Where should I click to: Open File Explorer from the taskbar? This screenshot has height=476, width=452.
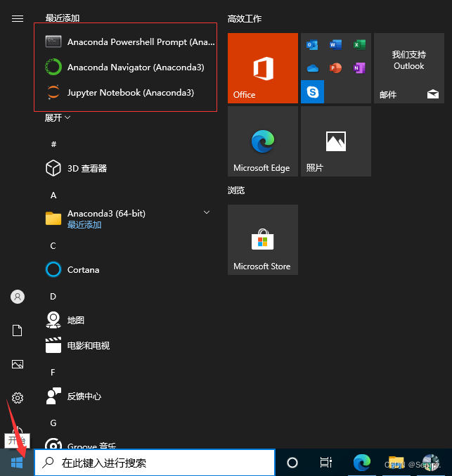[x=396, y=463]
